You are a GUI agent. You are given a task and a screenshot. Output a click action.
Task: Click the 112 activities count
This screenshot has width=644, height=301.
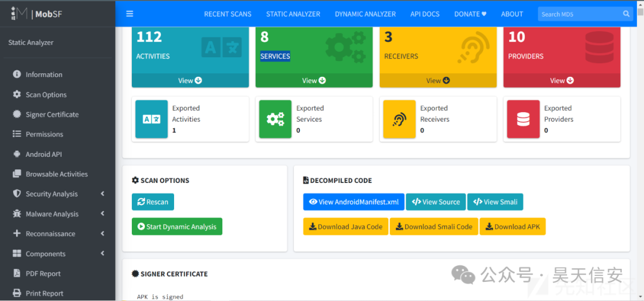(x=149, y=37)
